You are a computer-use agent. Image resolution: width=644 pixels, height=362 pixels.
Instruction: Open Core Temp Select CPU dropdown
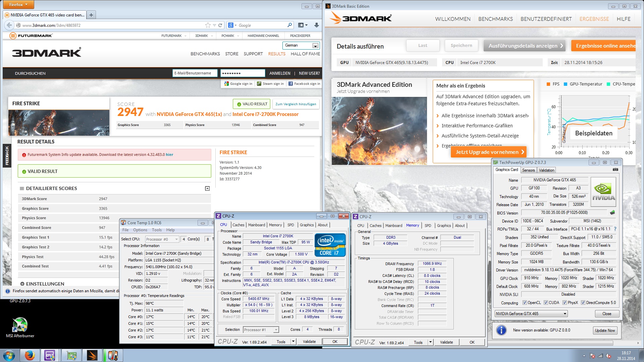coord(162,239)
